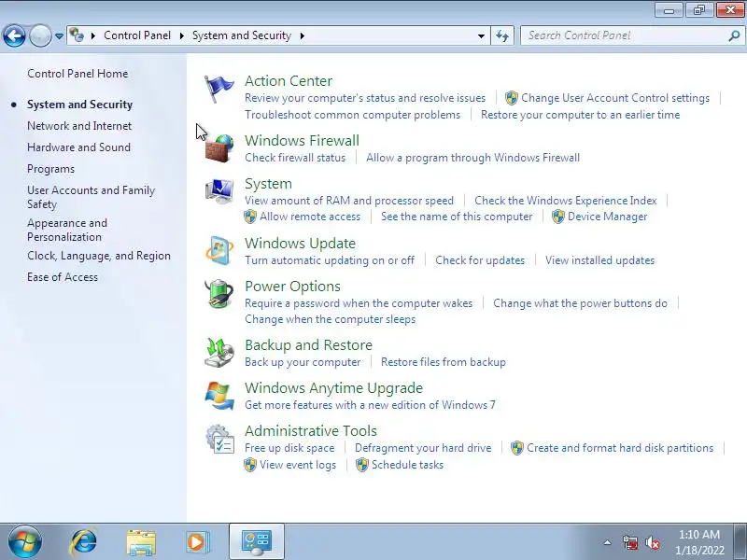Open the Windows Firewall brick wall icon
The height and width of the screenshot is (560, 747).
point(219,148)
